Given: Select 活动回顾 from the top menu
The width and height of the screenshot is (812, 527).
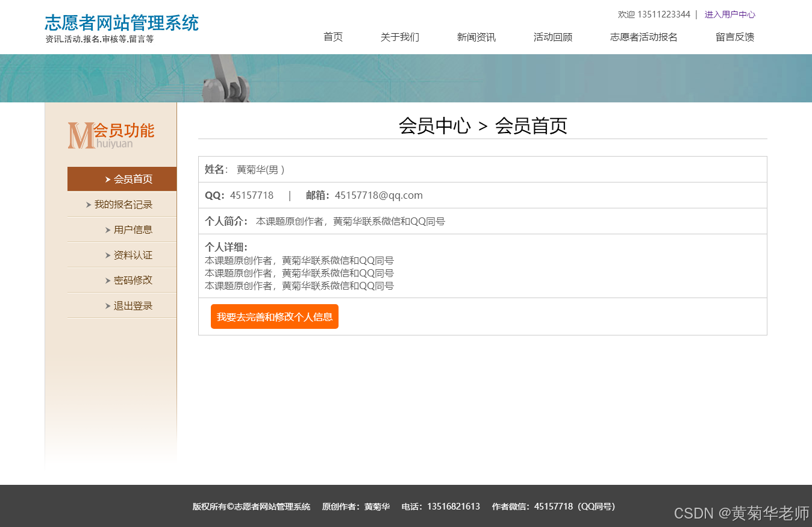Looking at the screenshot, I should 552,37.
